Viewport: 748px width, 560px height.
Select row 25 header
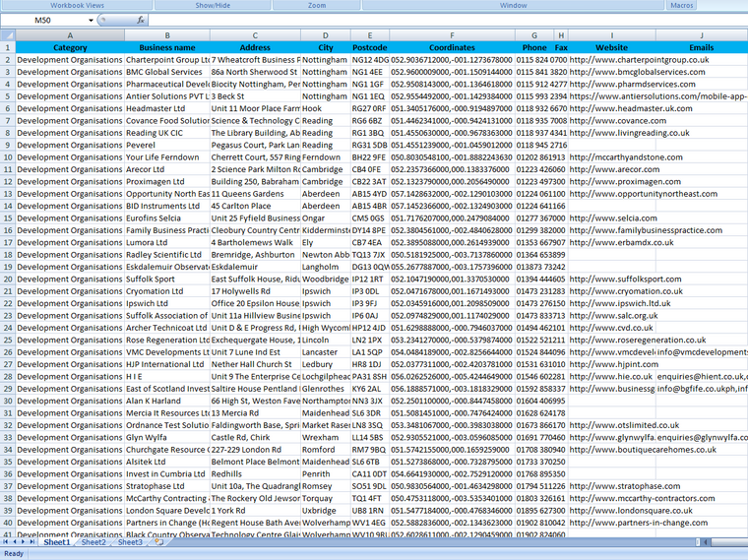tap(8, 341)
